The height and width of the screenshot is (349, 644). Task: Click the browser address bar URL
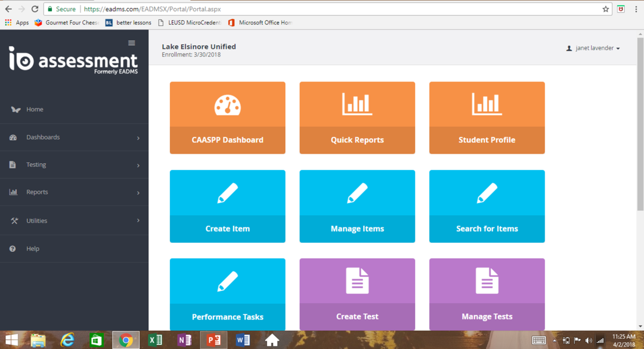tap(152, 9)
